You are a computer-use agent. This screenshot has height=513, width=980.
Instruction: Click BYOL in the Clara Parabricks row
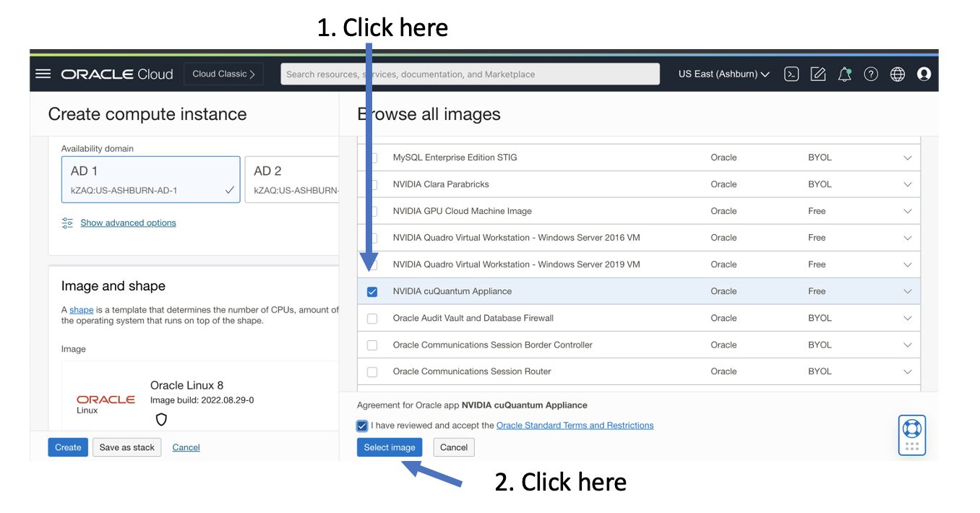coord(820,184)
